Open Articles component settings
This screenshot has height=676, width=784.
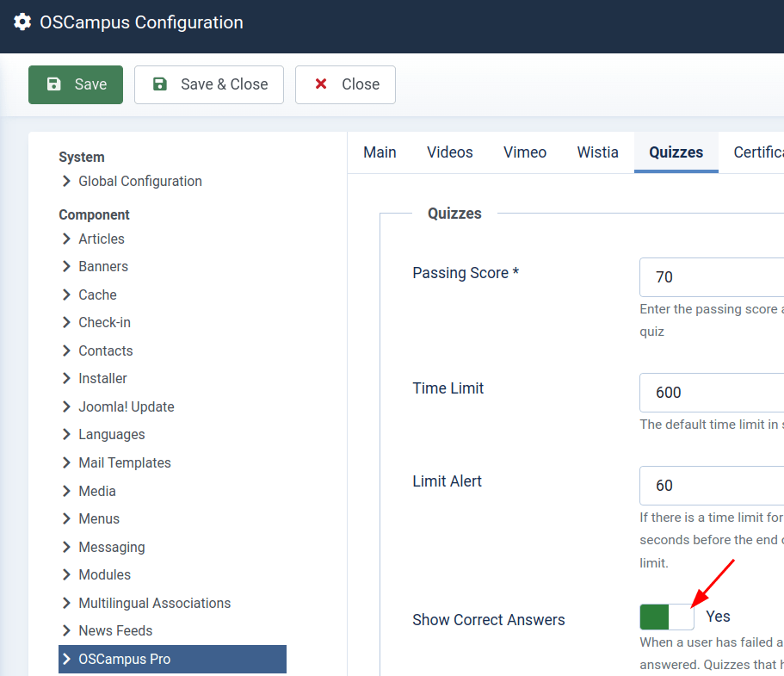tap(102, 239)
